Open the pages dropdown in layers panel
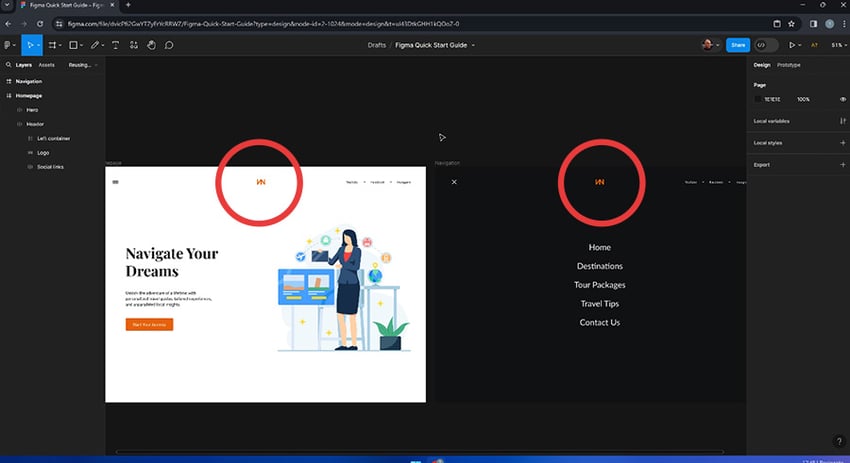 [82, 65]
